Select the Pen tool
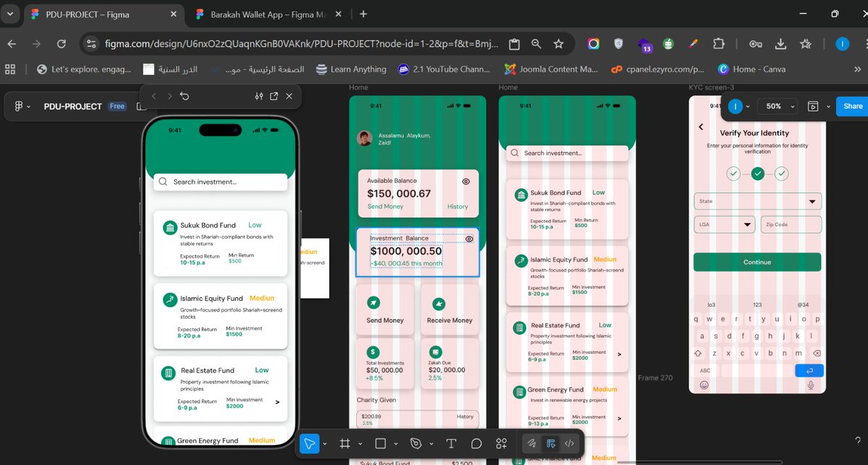 tap(417, 443)
